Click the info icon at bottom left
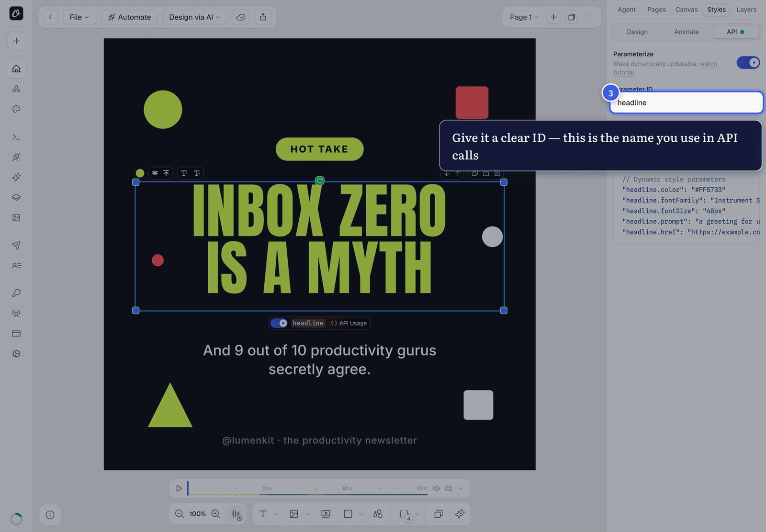 [x=50, y=515]
